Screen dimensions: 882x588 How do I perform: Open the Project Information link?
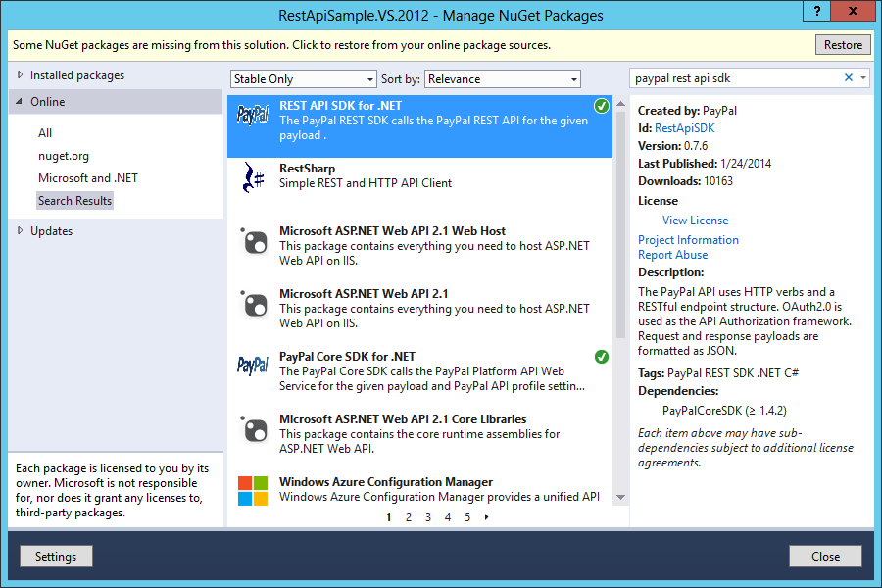click(688, 240)
